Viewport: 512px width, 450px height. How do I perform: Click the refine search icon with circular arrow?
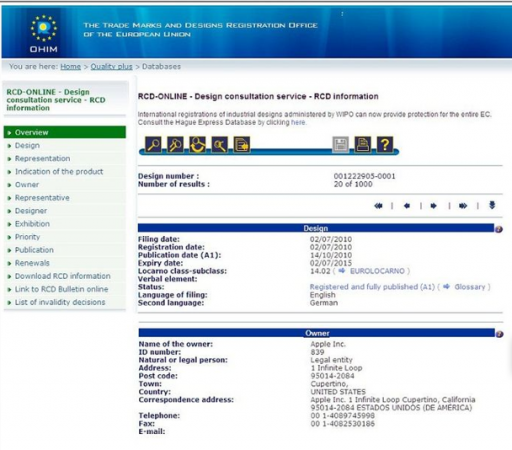coord(197,145)
